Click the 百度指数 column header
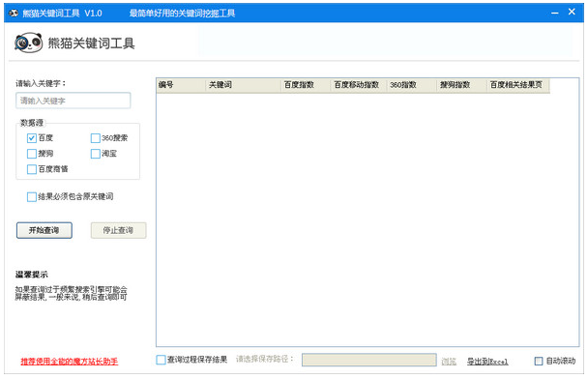Screen dimensions: 588x379 (x=306, y=85)
